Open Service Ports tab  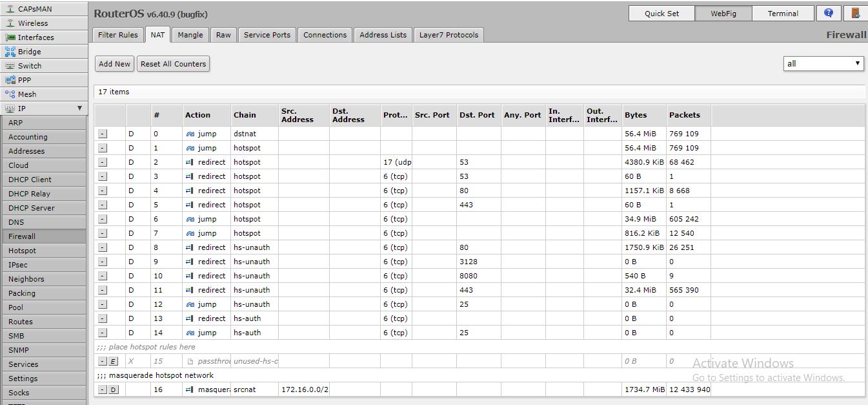pos(267,35)
